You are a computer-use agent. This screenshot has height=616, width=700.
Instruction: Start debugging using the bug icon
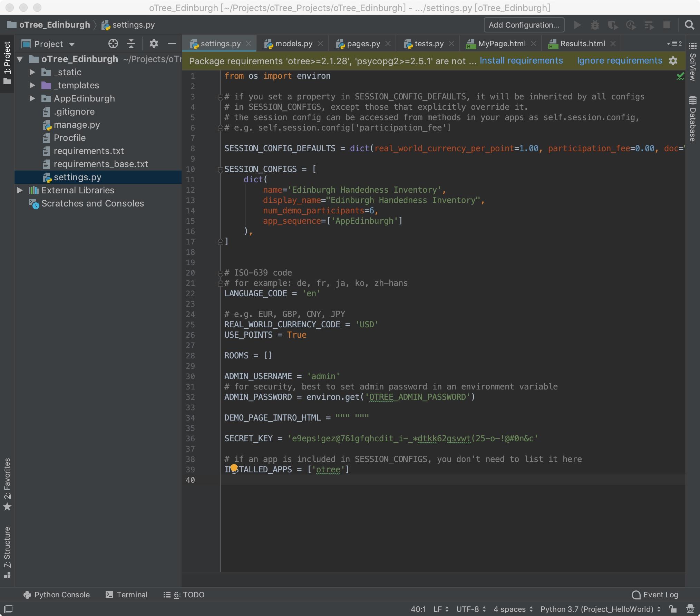[595, 25]
